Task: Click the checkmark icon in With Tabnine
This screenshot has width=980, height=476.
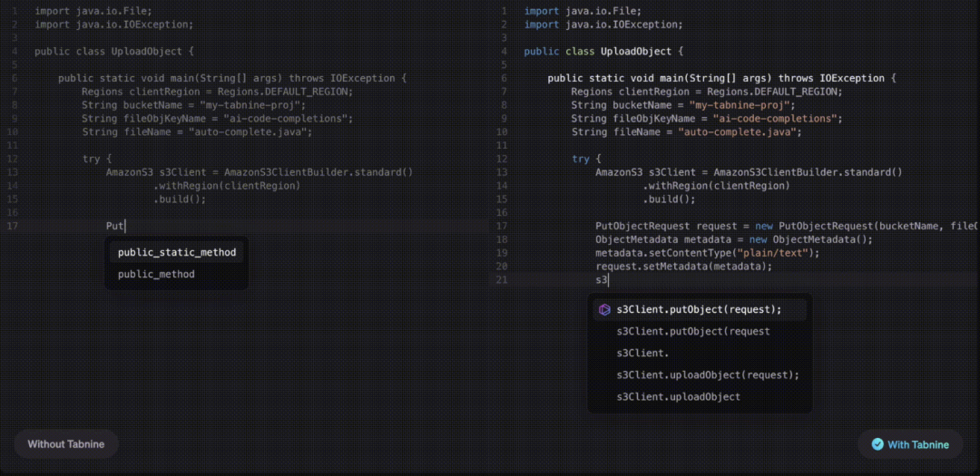Action: pyautogui.click(x=877, y=445)
